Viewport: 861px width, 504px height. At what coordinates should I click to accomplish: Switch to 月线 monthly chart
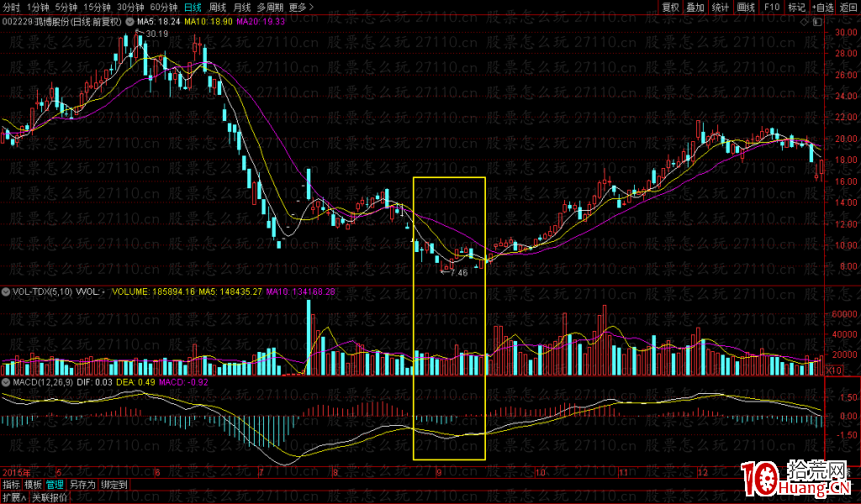[x=241, y=7]
